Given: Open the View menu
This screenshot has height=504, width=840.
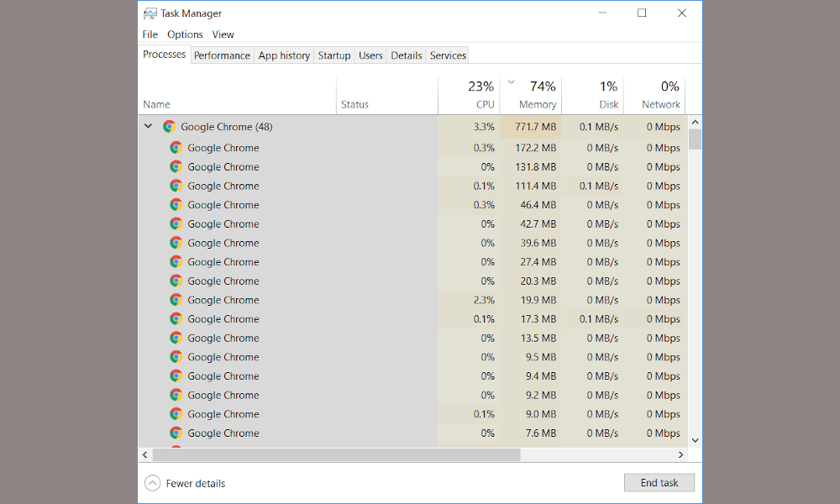Looking at the screenshot, I should 223,34.
